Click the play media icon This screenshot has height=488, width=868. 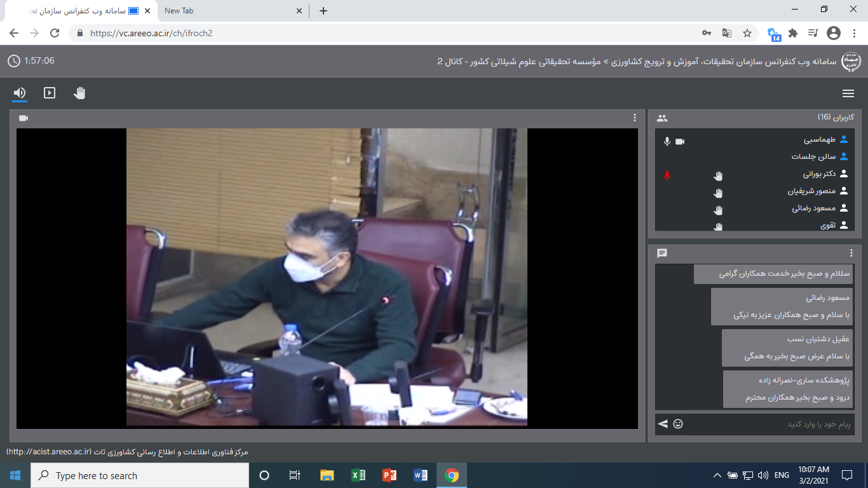[x=50, y=93]
